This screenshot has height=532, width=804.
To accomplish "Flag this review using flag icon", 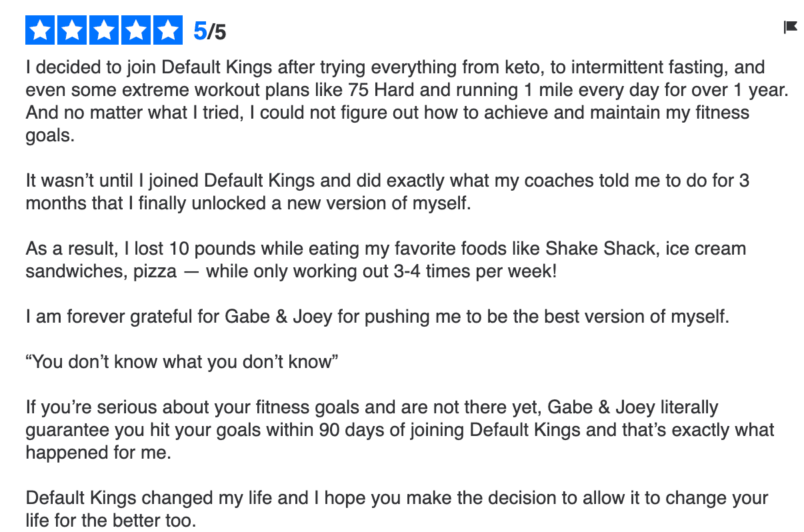I will coord(790,27).
